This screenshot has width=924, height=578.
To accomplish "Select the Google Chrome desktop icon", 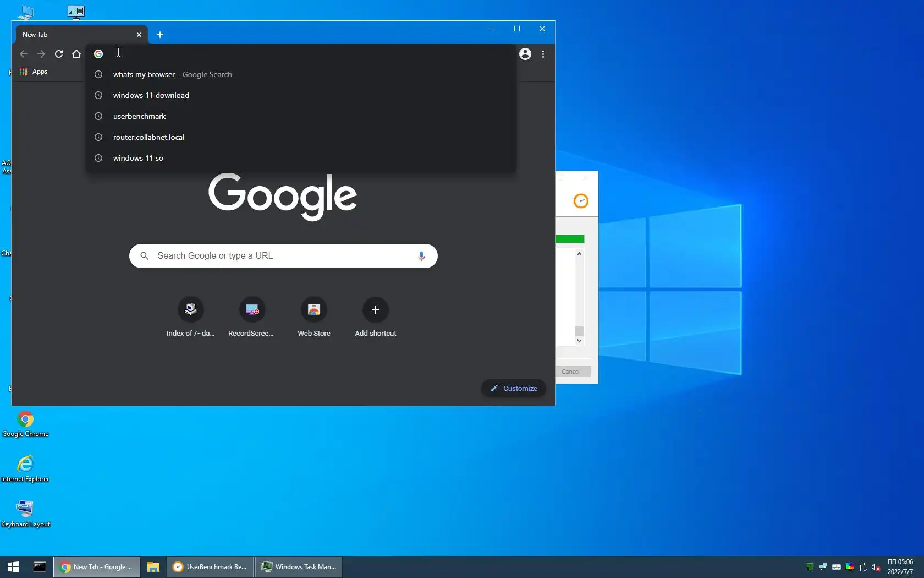I will click(x=25, y=424).
